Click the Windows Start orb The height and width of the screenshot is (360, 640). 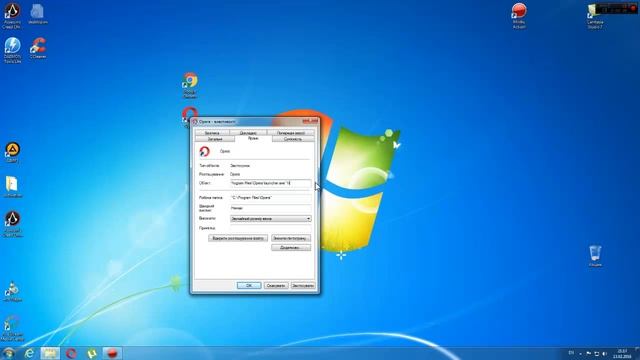(8, 353)
